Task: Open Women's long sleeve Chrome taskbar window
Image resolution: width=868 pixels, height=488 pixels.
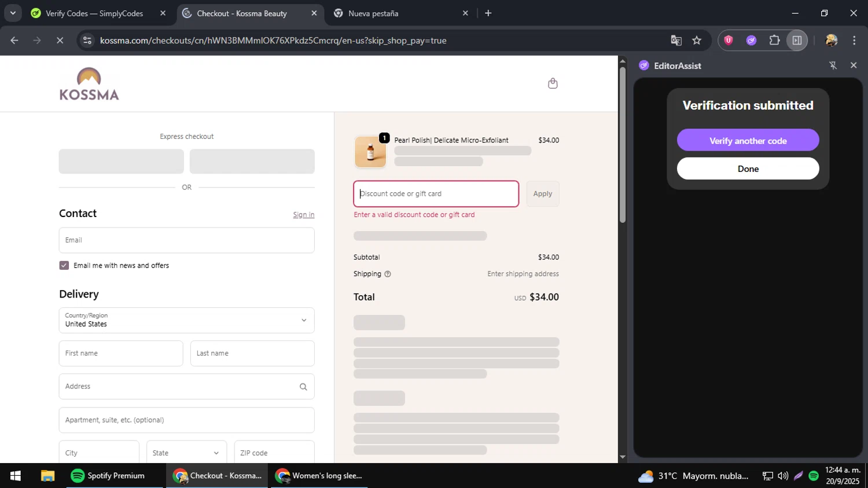Action: click(319, 476)
